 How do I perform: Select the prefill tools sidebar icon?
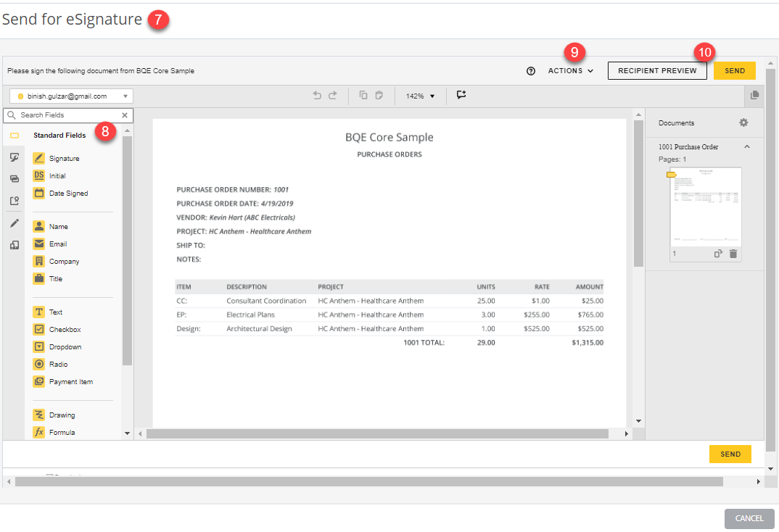[15, 201]
